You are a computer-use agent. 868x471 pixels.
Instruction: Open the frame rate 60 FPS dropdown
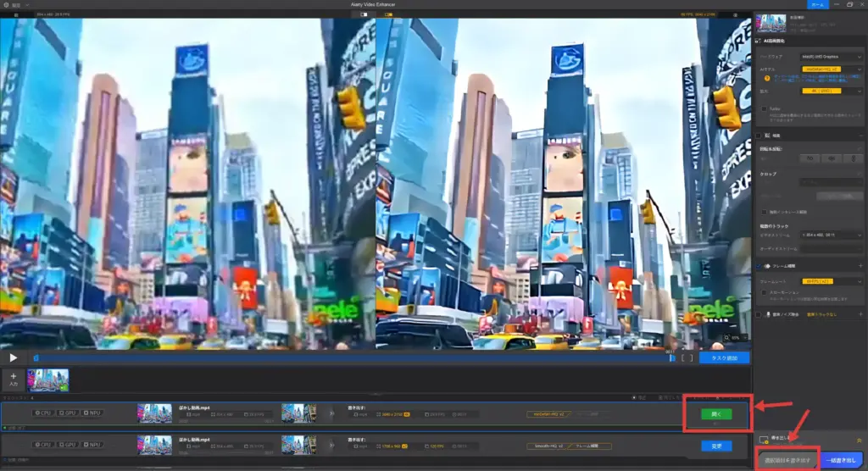[x=832, y=281]
